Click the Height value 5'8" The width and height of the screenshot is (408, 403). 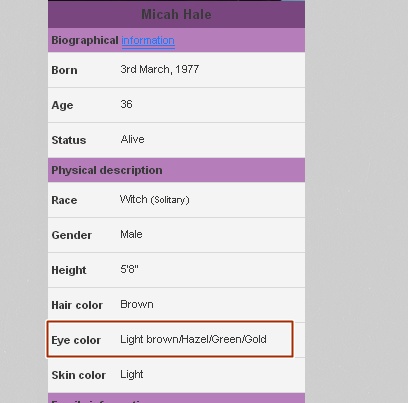tap(129, 269)
